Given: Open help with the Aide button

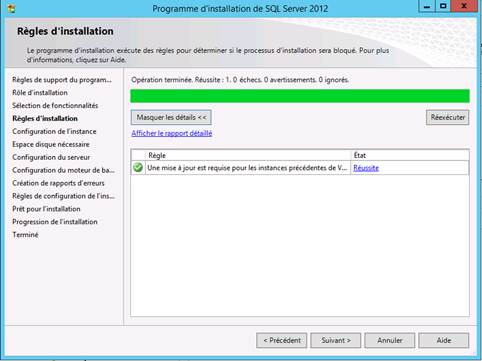Looking at the screenshot, I should pyautogui.click(x=444, y=340).
